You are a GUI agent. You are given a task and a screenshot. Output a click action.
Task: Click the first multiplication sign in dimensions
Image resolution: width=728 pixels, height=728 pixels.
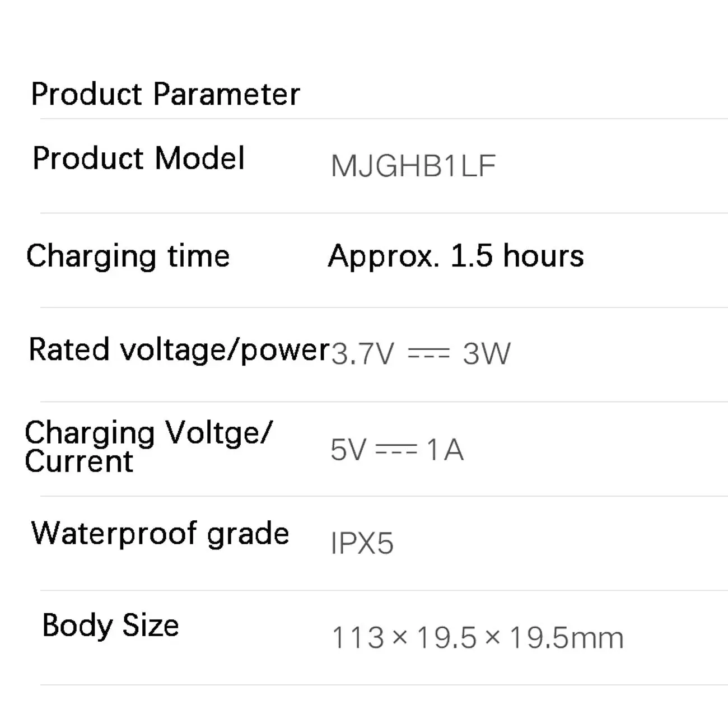pos(400,637)
